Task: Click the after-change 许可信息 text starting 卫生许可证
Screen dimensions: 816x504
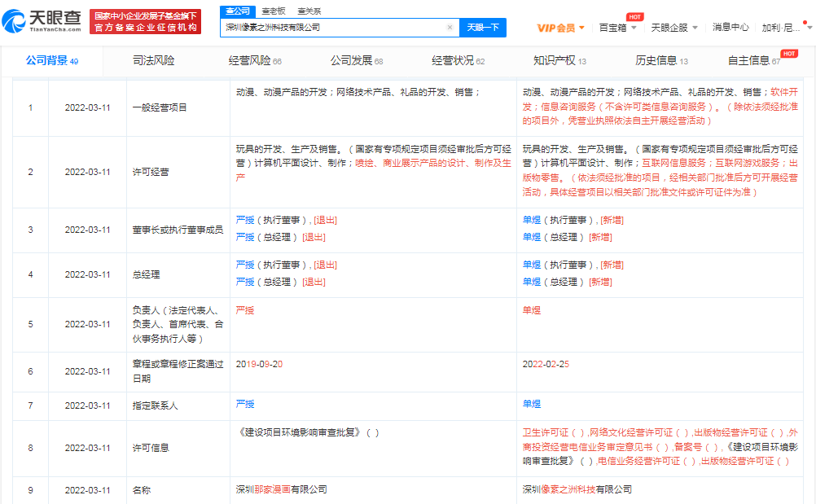Action: (660, 447)
